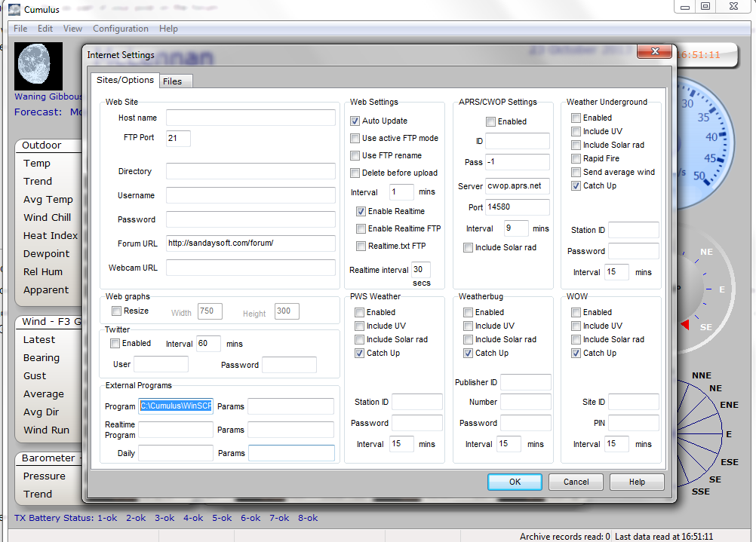Click the Realtime interval seconds field
This screenshot has width=756, height=542.
(421, 269)
